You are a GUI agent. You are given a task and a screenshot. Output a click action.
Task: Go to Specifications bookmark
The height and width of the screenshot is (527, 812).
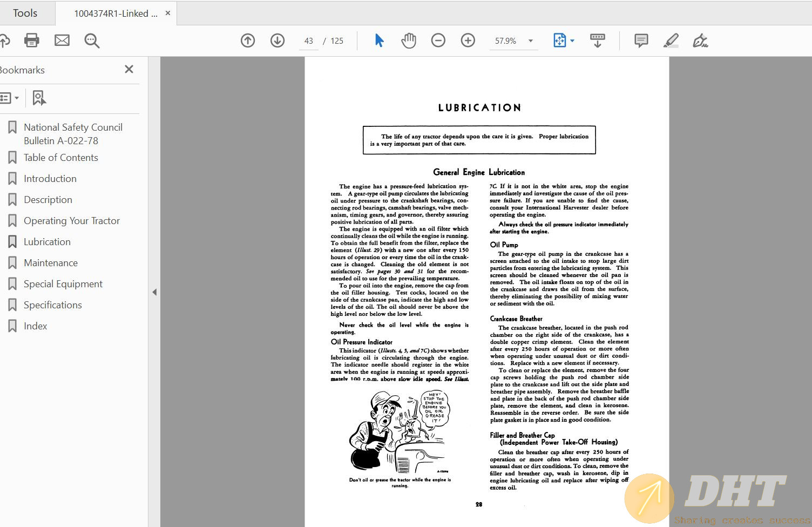pyautogui.click(x=53, y=305)
